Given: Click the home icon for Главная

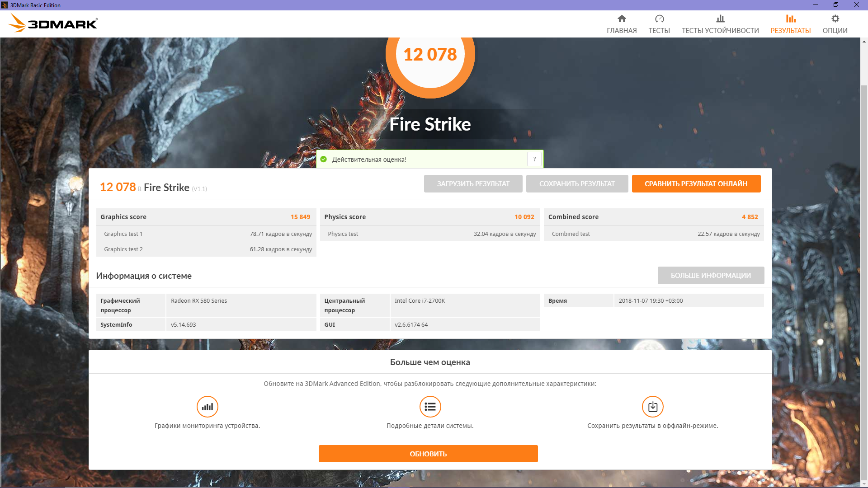Looking at the screenshot, I should [622, 19].
